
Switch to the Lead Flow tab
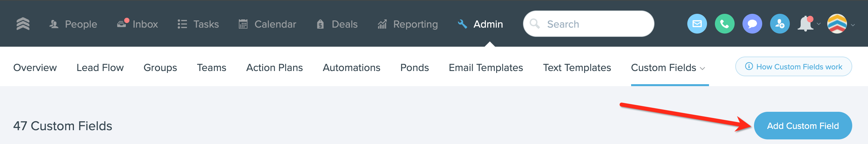point(100,68)
